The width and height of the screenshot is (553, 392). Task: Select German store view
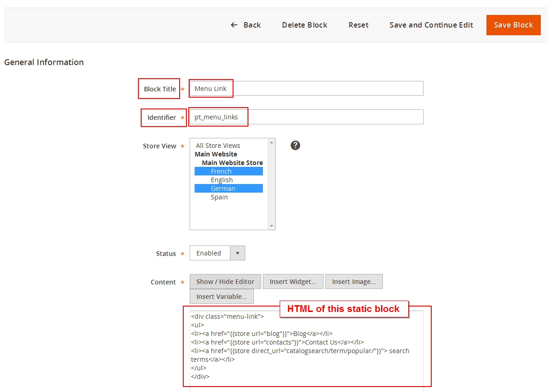[x=223, y=189]
